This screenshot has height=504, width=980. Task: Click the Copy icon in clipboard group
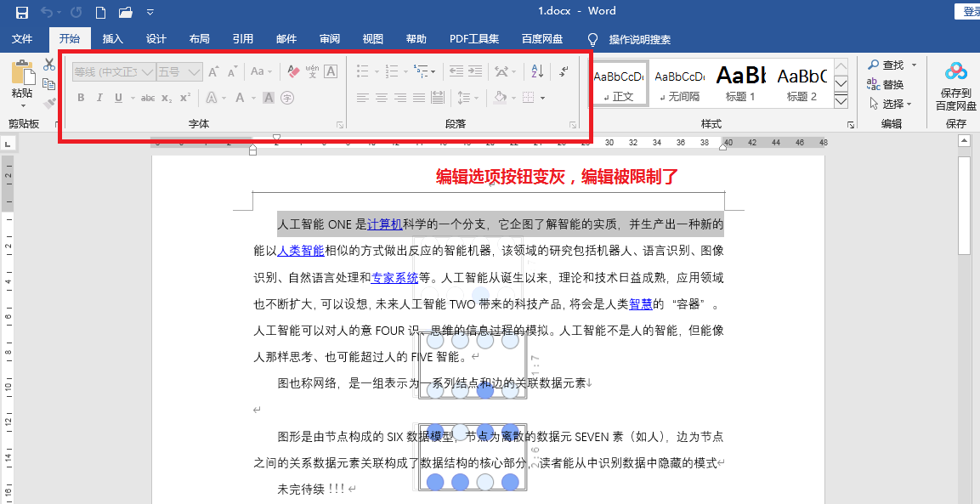[x=49, y=84]
